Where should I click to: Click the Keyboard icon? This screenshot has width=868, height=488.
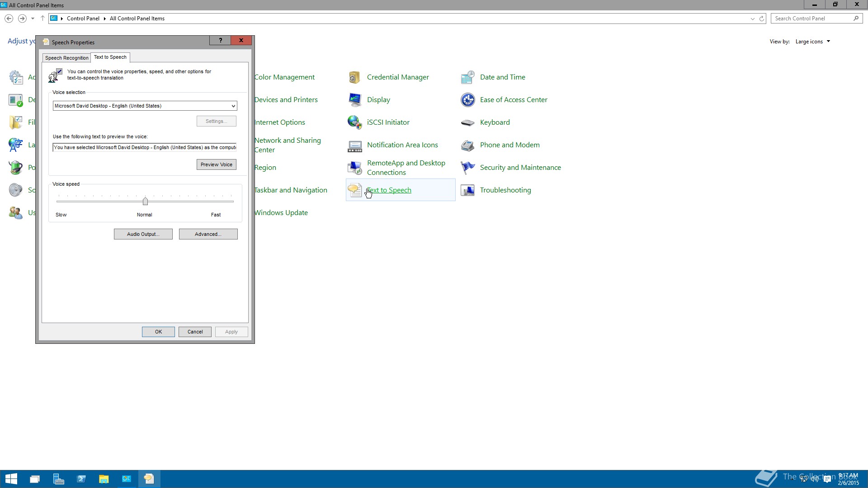(467, 122)
